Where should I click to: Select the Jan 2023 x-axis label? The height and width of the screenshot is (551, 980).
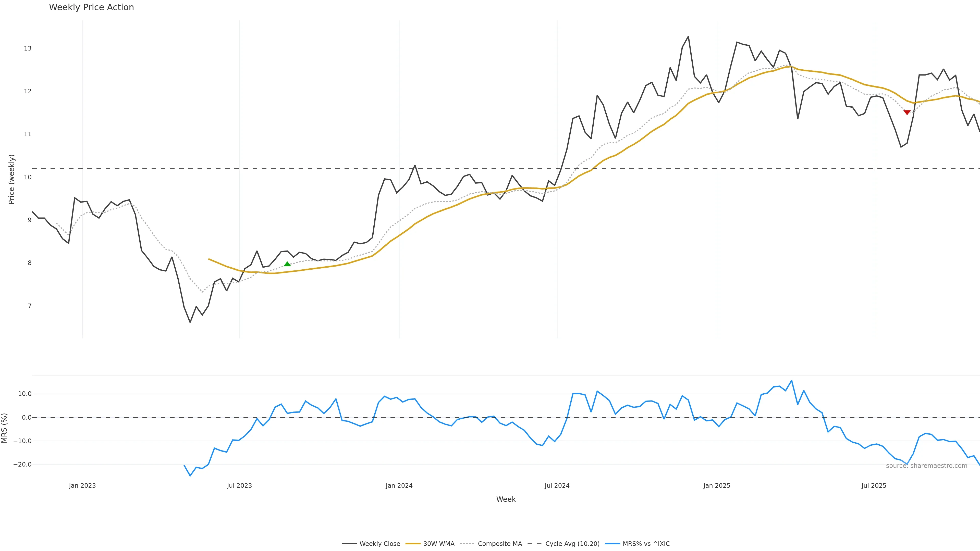(x=82, y=486)
